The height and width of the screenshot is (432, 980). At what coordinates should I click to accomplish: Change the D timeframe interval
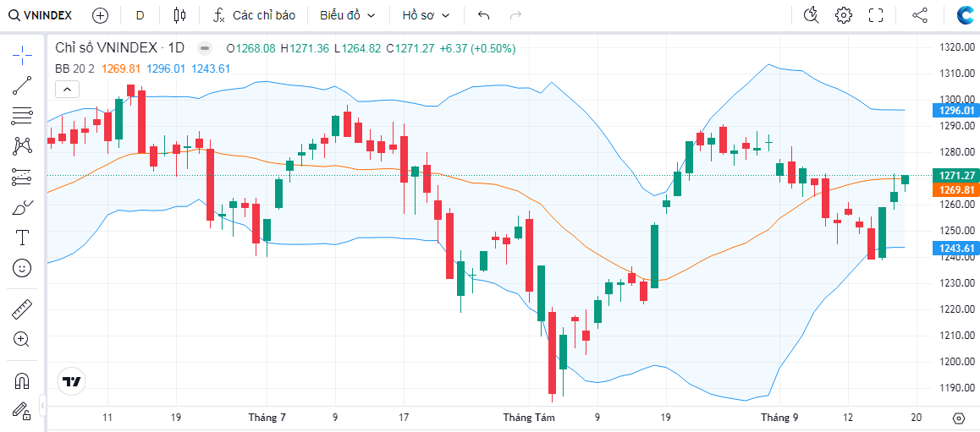(x=140, y=15)
